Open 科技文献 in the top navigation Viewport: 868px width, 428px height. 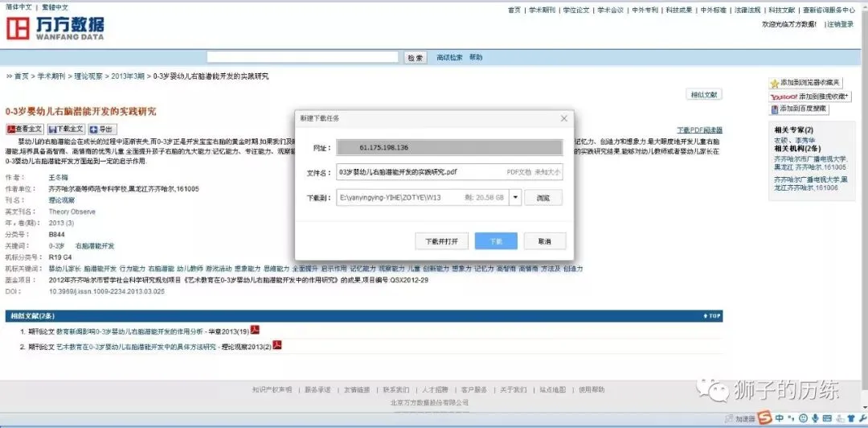point(782,10)
